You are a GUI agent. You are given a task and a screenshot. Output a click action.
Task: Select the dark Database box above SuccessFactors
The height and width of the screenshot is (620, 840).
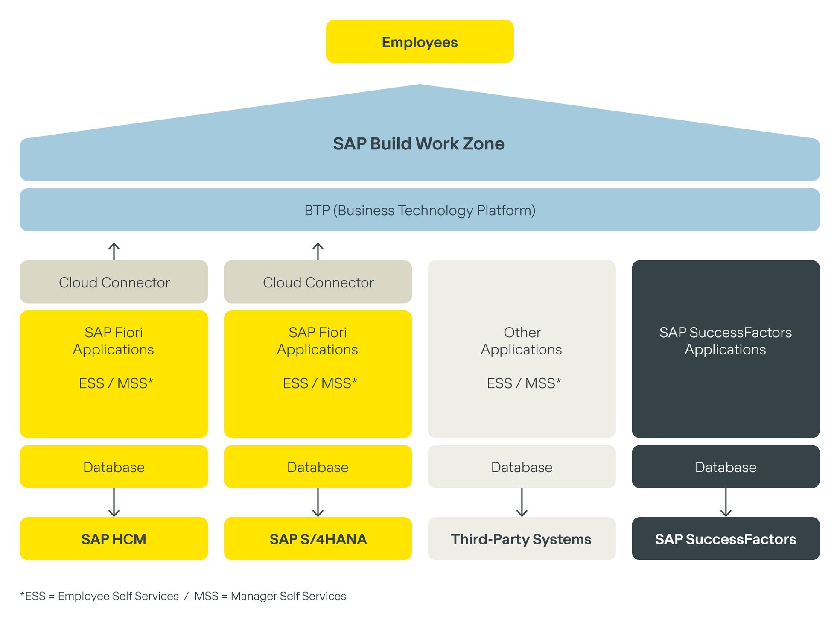(x=726, y=467)
